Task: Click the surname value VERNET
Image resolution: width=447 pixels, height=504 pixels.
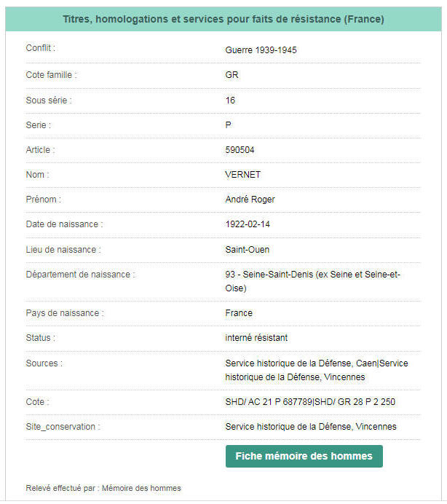Action: click(x=242, y=175)
